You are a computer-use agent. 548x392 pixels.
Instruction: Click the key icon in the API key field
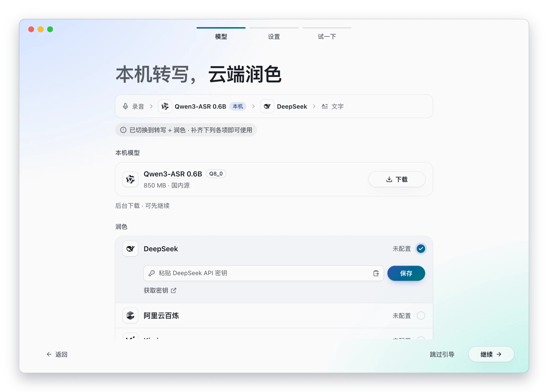(x=152, y=273)
